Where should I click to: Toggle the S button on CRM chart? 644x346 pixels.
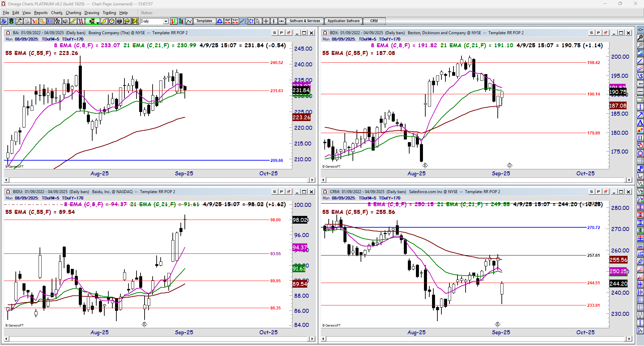(591, 192)
